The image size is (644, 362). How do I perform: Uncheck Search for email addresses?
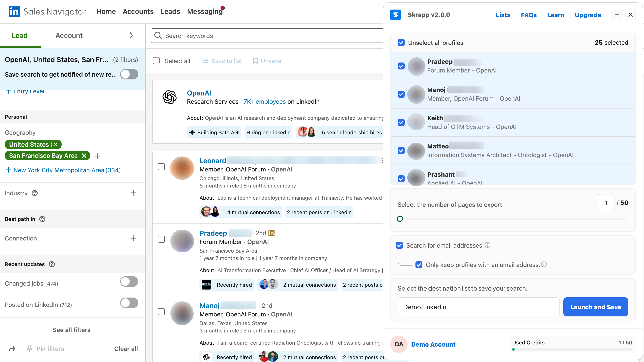(399, 245)
